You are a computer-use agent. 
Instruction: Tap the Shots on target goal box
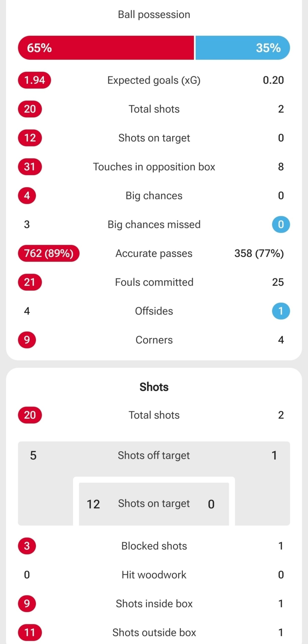[154, 504]
